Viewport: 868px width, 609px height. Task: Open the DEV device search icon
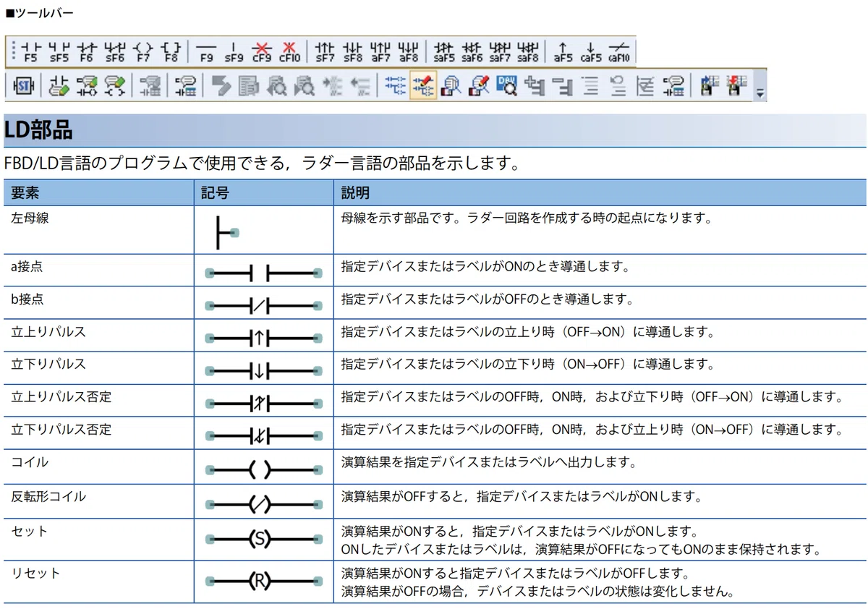[x=506, y=86]
